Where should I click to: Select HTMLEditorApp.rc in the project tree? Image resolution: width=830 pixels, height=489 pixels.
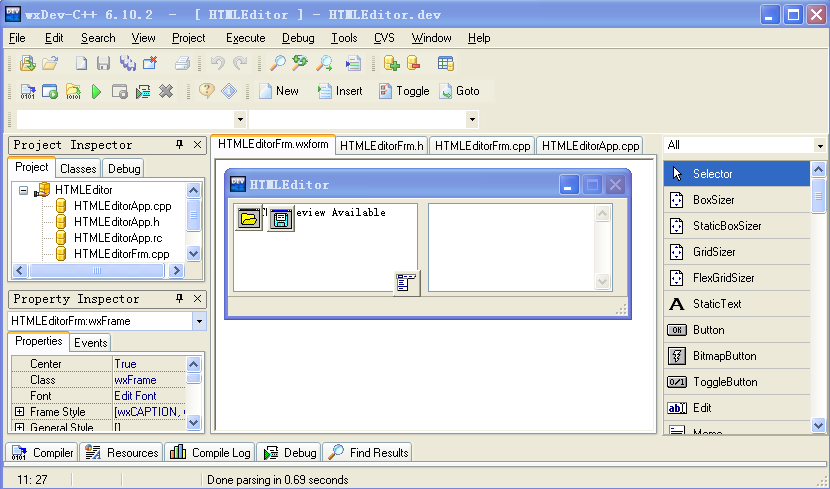118,238
